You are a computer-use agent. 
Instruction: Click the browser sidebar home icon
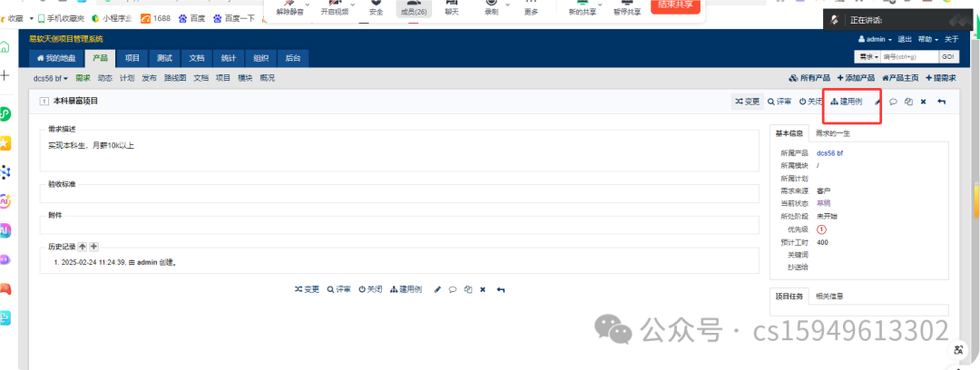pyautogui.click(x=5, y=47)
